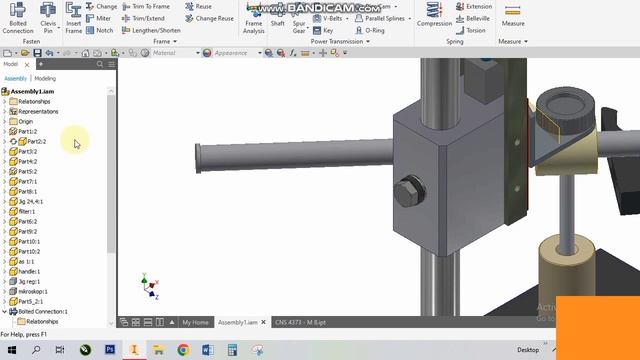Switch to the CNS 4373 - M 8.ipt tab
Image resolution: width=640 pixels, height=360 pixels.
pos(300,322)
